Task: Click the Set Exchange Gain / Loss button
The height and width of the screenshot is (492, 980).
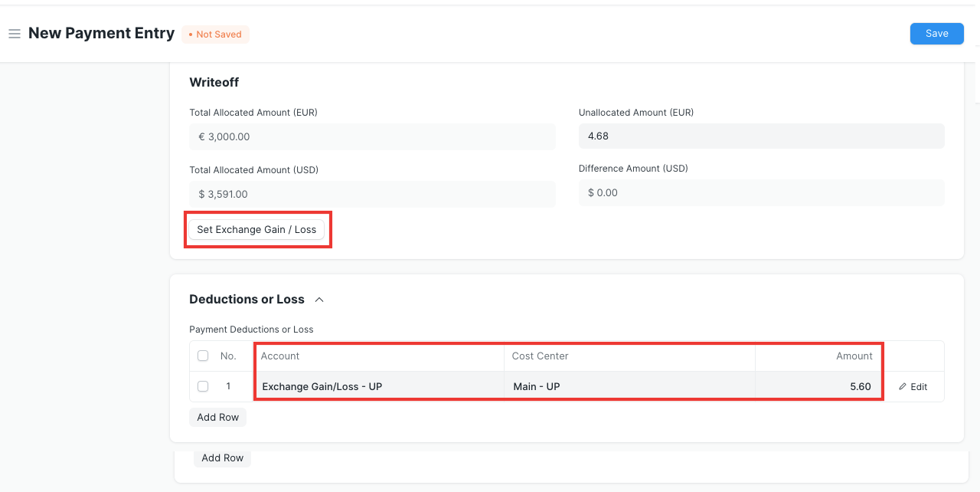Action: [257, 229]
